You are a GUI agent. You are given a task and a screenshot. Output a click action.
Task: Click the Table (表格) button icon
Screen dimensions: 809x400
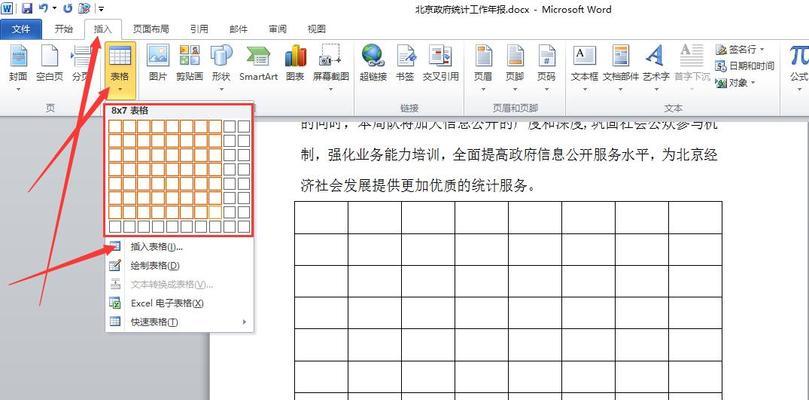pos(120,55)
